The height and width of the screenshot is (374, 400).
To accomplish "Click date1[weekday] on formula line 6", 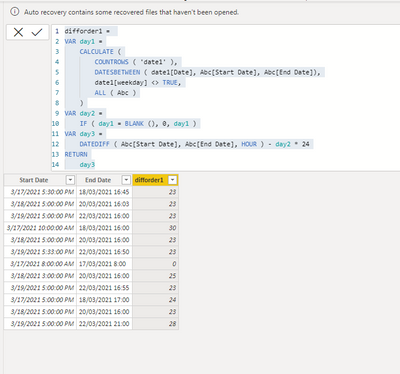I will [x=121, y=83].
